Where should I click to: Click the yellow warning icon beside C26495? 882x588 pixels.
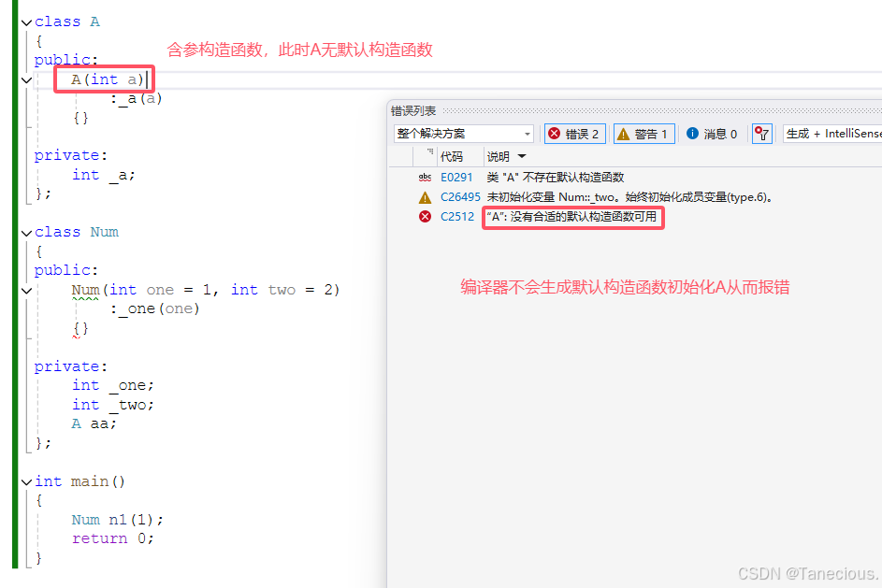click(426, 197)
